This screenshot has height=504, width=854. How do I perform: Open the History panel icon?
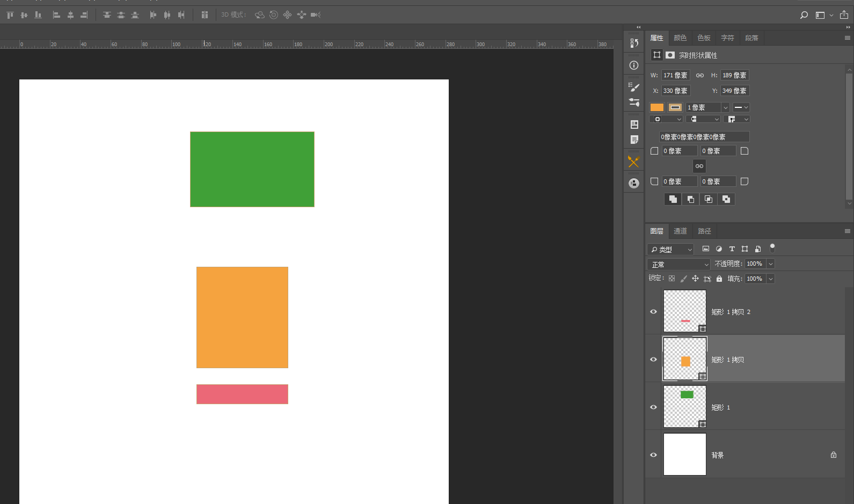tap(634, 43)
